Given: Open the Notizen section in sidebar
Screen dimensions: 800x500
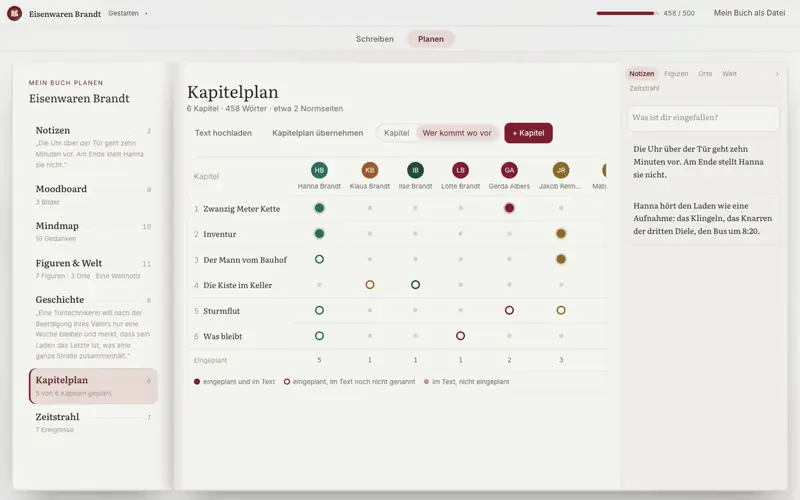Looking at the screenshot, I should point(93,146).
